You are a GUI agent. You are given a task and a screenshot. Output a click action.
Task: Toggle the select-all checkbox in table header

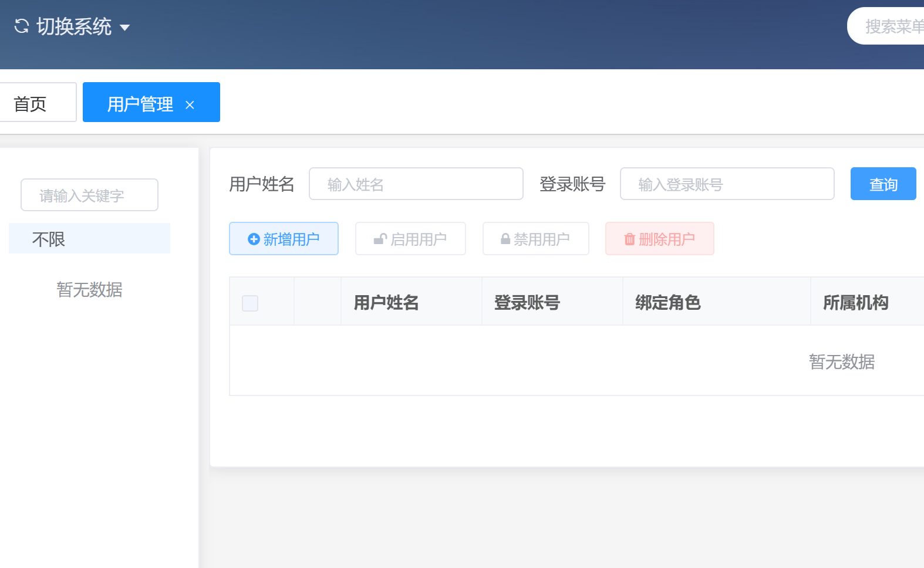(250, 303)
